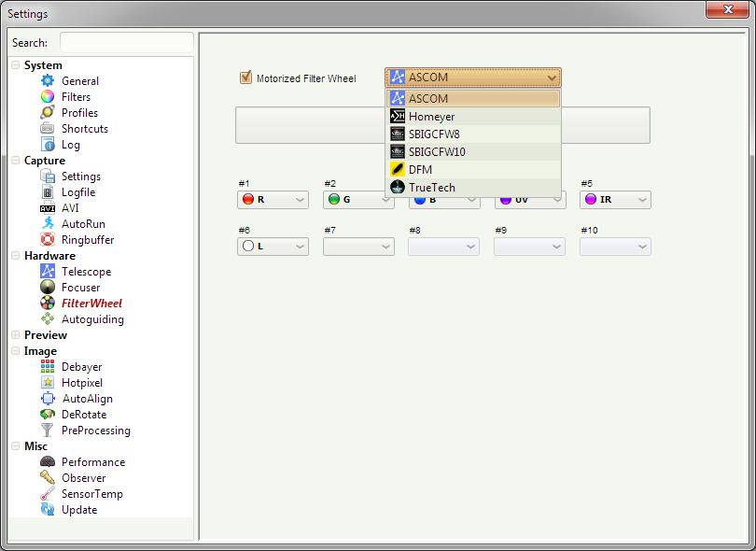This screenshot has height=551, width=756.
Task: Click the Capture Settings icon
Action: (48, 177)
